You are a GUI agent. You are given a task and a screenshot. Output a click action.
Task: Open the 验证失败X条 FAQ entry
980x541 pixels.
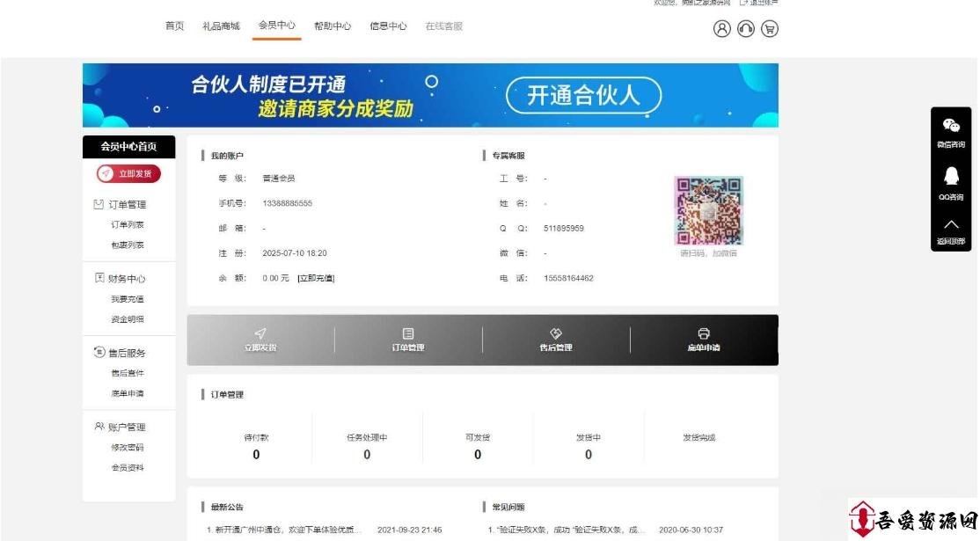[x=565, y=530]
